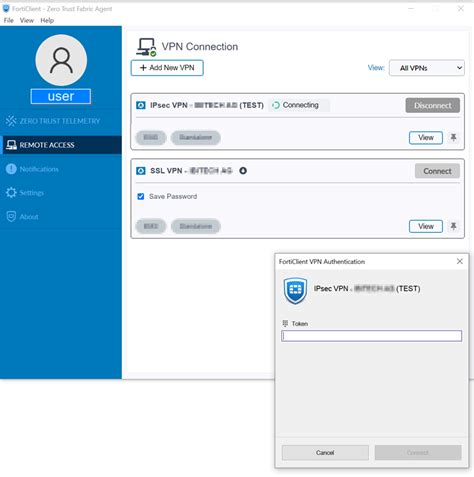This screenshot has height=477, width=474.
Task: Open the Remote Access section
Action: click(x=61, y=145)
